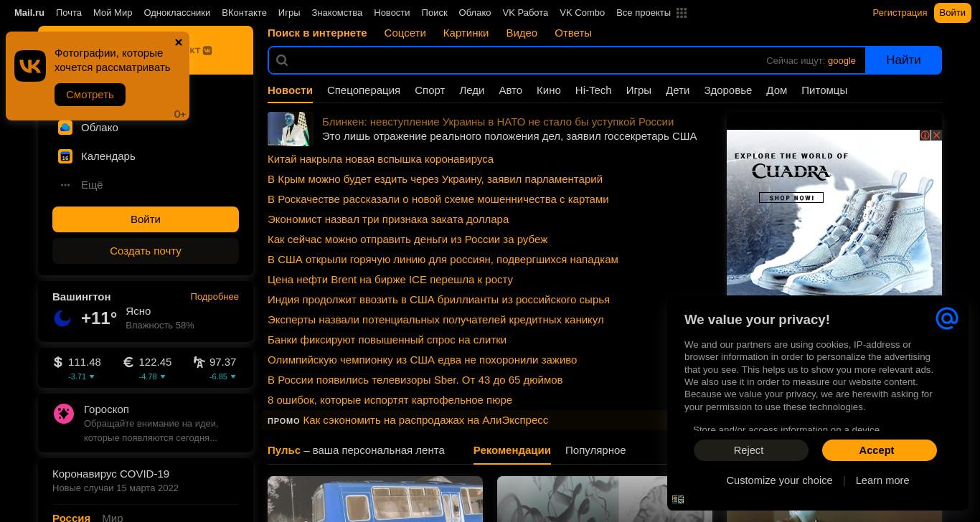Switch to Картинки search tab
Image resolution: width=980 pixels, height=522 pixels.
tap(466, 33)
